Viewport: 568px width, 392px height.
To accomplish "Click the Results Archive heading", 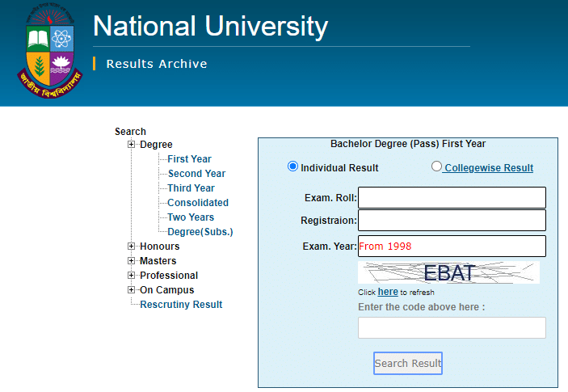I will pyautogui.click(x=157, y=64).
